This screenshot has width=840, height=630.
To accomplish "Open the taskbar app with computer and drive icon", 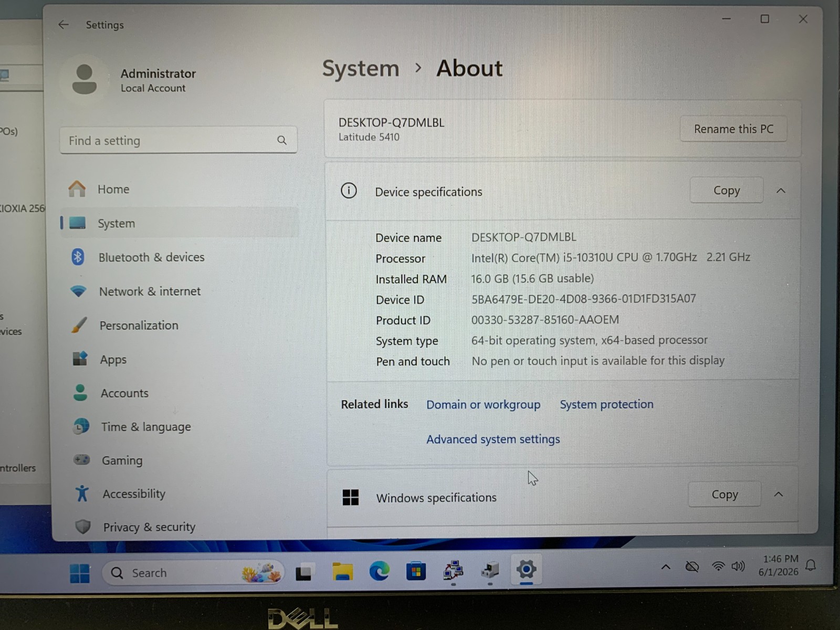I will coord(490,570).
